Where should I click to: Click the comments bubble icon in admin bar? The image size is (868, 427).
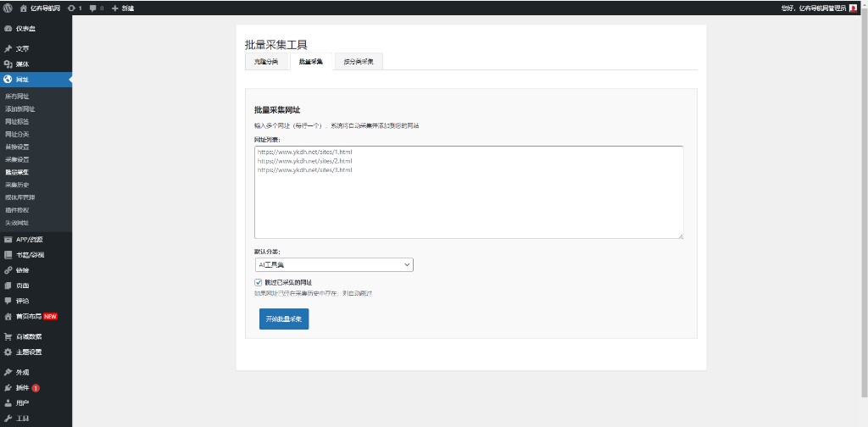coord(92,8)
